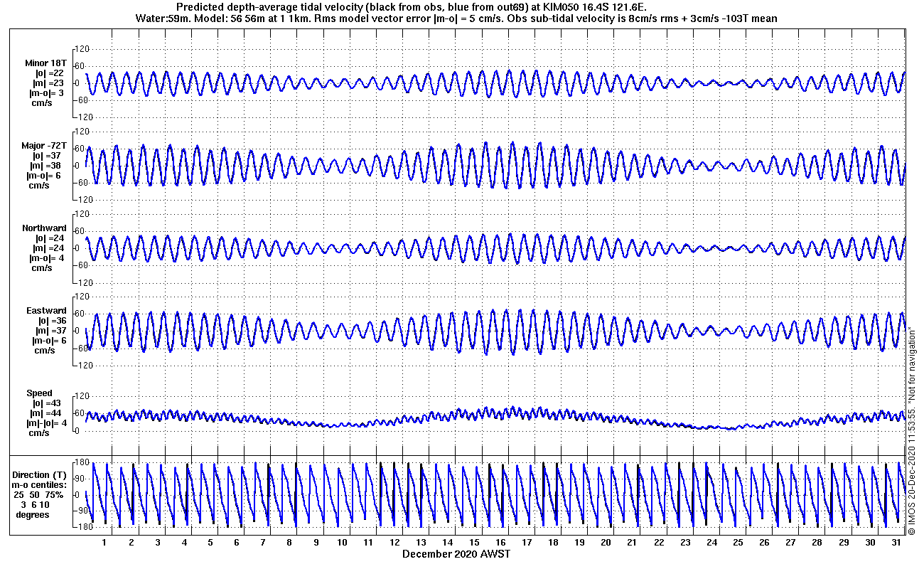Viewport: 924px width, 569px height.
Task: Click the 'degrees' unit label
Action: pyautogui.click(x=33, y=514)
